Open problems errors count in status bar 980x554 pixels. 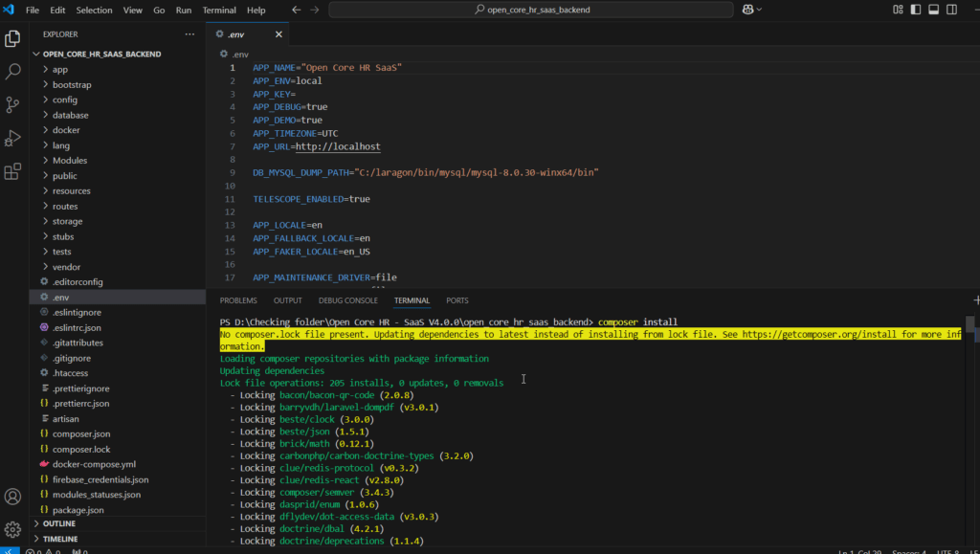(42, 551)
